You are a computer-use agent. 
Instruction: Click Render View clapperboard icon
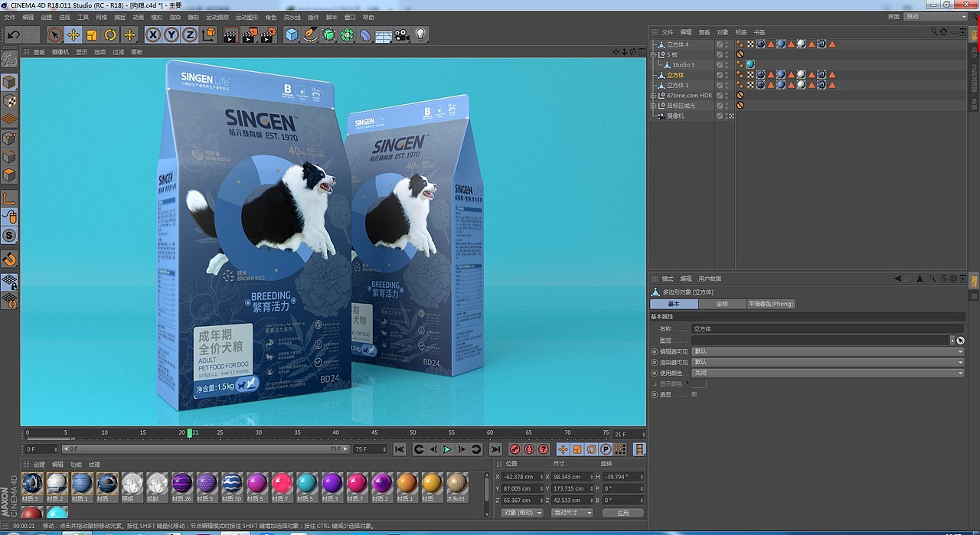pos(230,34)
